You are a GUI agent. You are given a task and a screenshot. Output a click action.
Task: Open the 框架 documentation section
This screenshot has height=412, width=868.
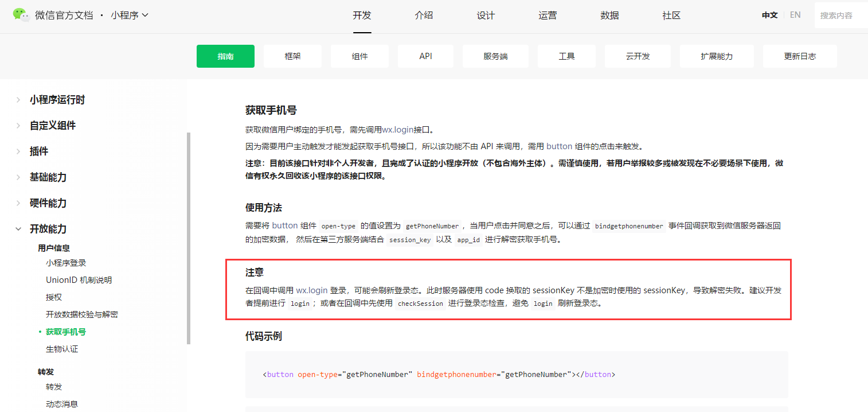point(292,56)
